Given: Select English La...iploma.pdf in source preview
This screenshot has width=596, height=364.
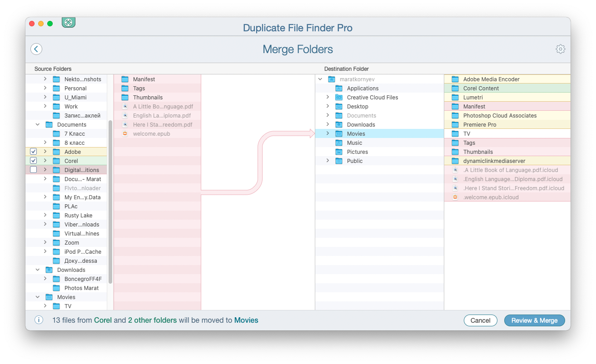Looking at the screenshot, I should (x=157, y=115).
